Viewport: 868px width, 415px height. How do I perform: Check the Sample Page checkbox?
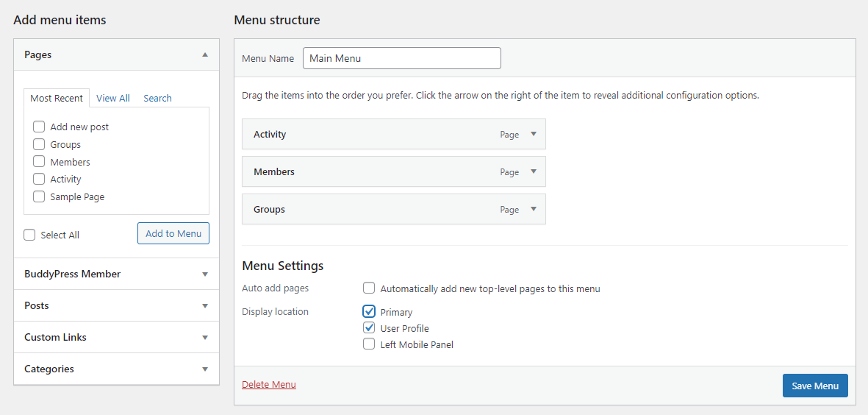tap(39, 196)
